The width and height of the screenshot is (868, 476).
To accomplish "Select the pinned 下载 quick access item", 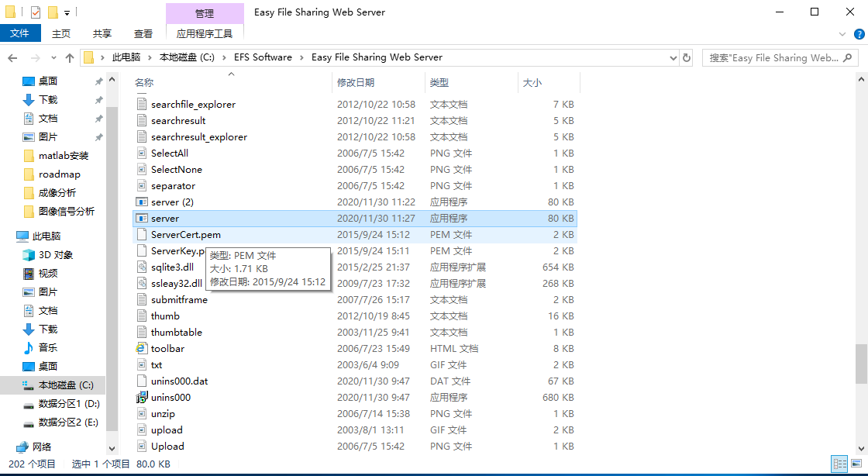I will (48, 100).
